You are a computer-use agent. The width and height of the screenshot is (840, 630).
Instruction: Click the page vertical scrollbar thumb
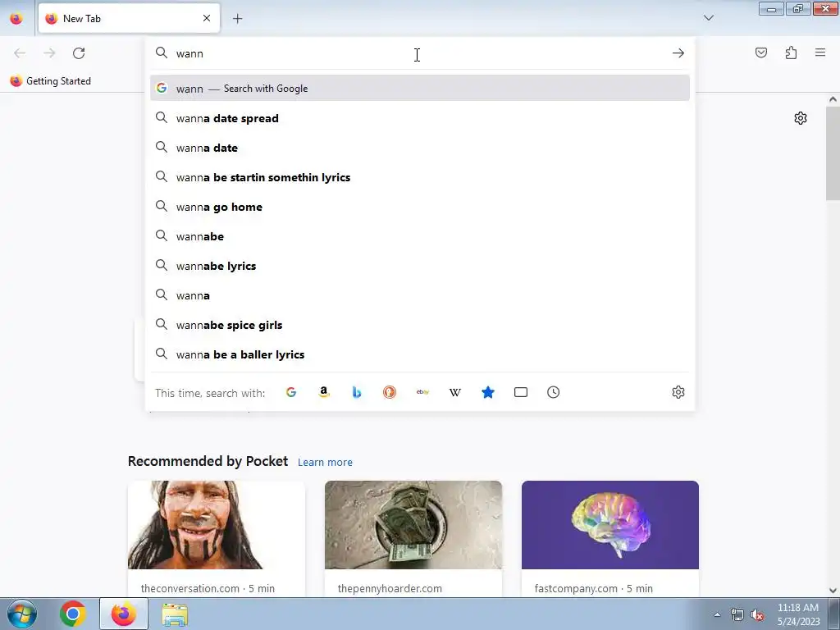tap(833, 153)
